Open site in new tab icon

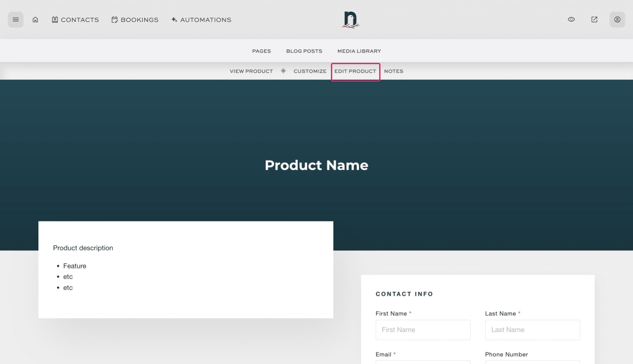coord(594,19)
